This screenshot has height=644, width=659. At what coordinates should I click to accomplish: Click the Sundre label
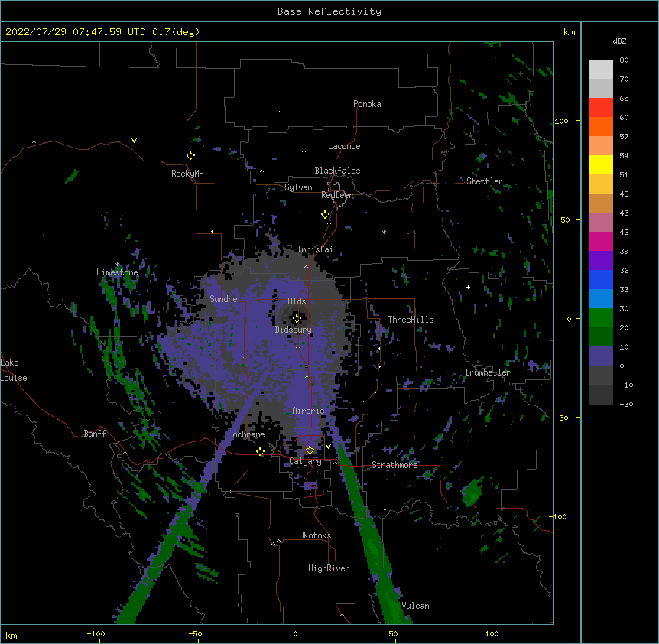(x=223, y=299)
